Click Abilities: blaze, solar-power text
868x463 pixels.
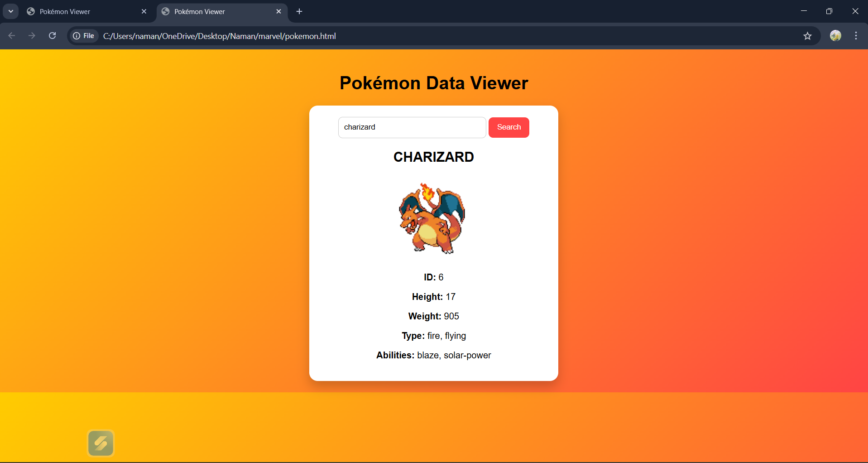click(433, 355)
